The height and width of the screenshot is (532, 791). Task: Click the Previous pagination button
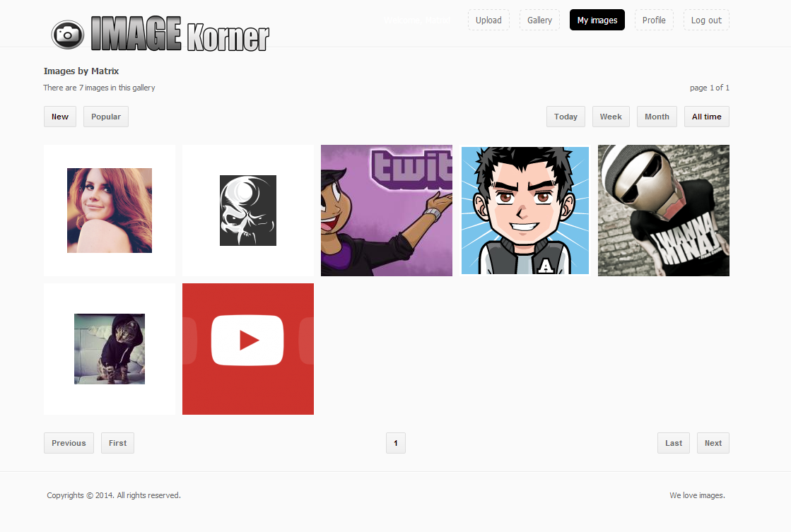click(69, 443)
